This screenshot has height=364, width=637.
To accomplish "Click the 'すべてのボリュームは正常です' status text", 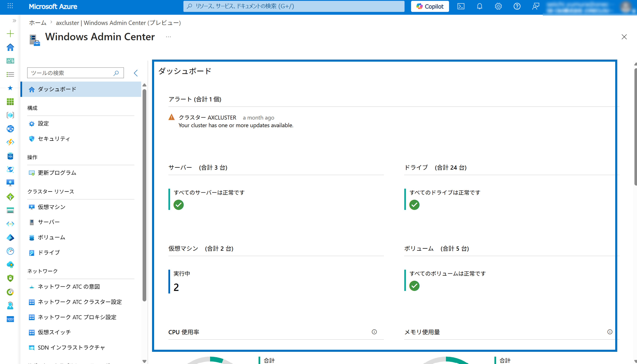I will (448, 274).
